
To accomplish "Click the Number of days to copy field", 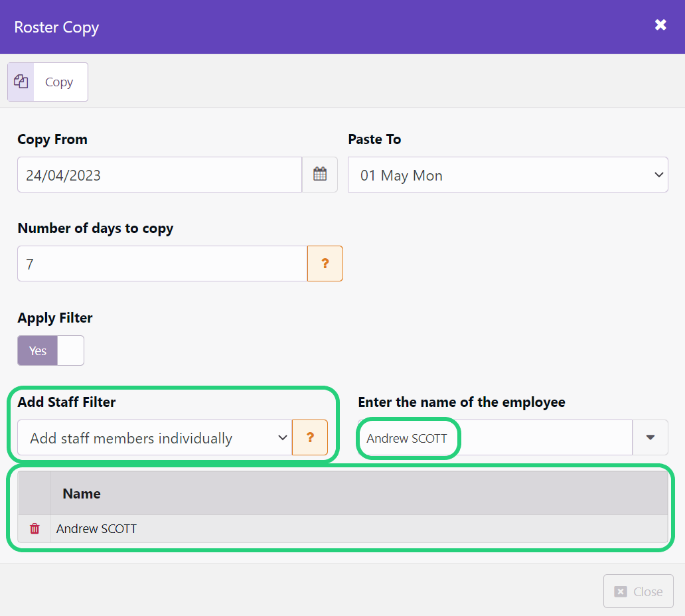I will [163, 264].
